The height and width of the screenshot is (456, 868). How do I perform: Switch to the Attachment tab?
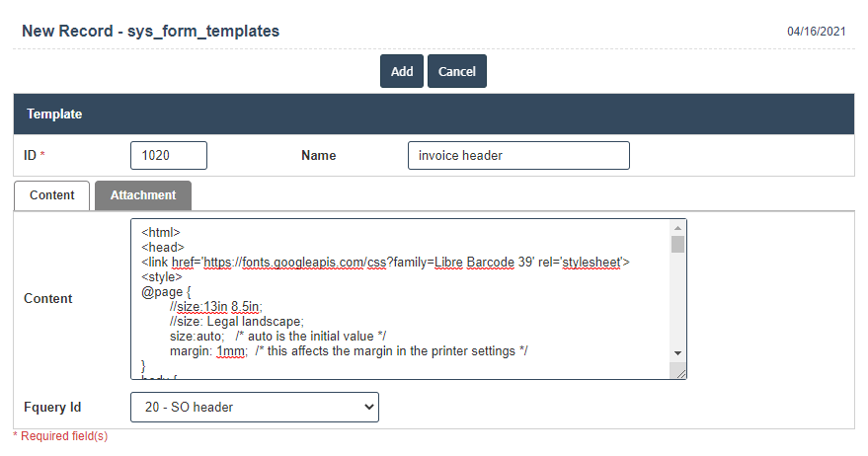(143, 195)
